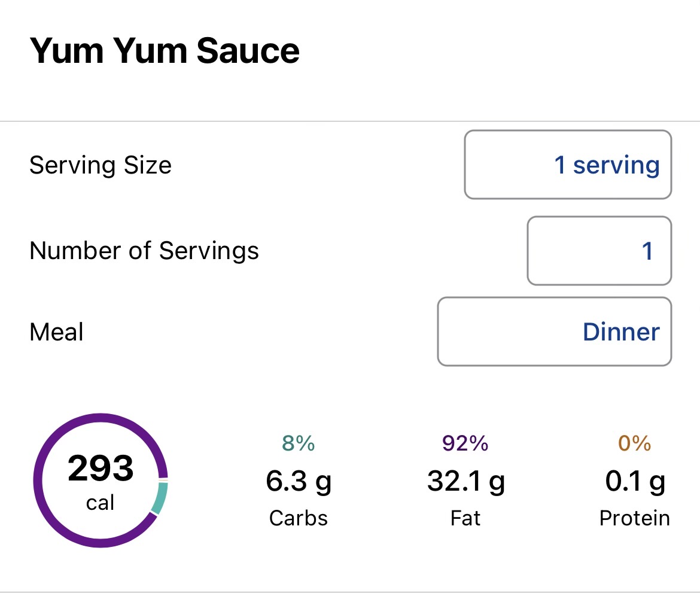Tap the teal carbs segment of ring

tap(160, 499)
